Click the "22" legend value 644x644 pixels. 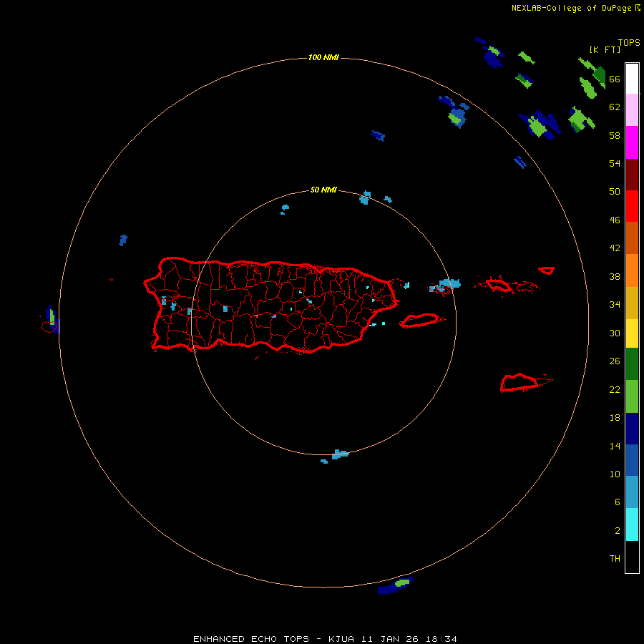click(615, 390)
